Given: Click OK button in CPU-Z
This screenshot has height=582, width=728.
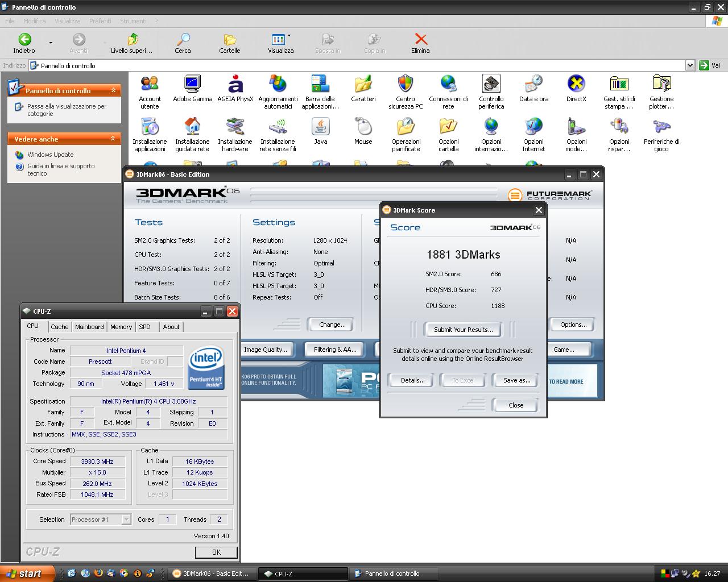Looking at the screenshot, I should (216, 552).
